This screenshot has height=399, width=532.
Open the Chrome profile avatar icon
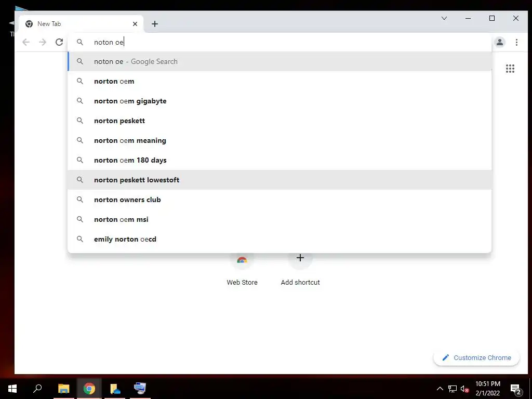pos(499,42)
